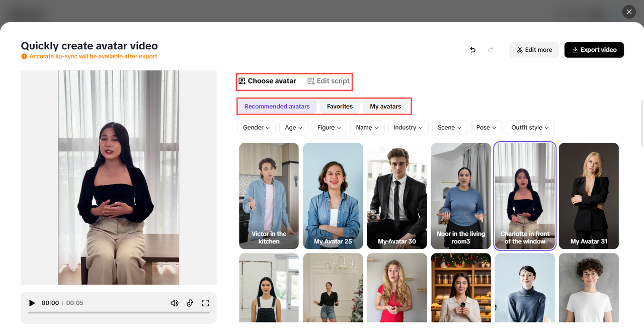Choose the My Avatar 31 thumbnail
The image size is (644, 334).
click(589, 196)
